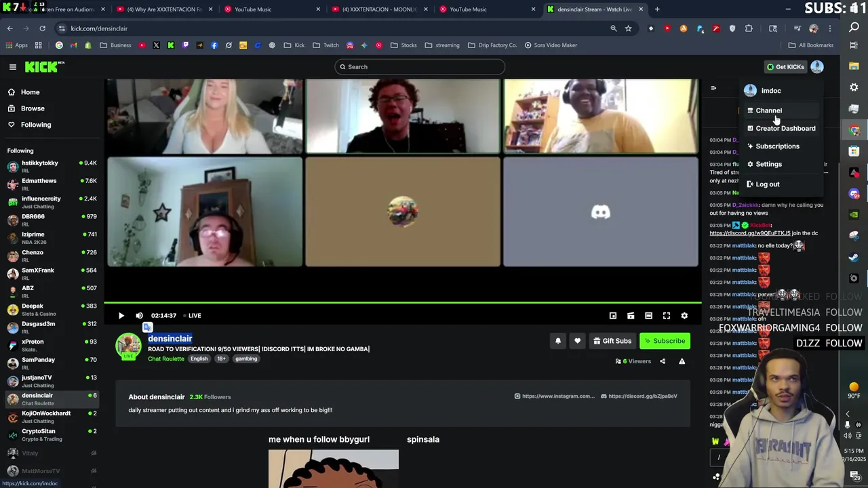868x488 pixels.
Task: Open the Instagram link in About section
Action: 554,396
